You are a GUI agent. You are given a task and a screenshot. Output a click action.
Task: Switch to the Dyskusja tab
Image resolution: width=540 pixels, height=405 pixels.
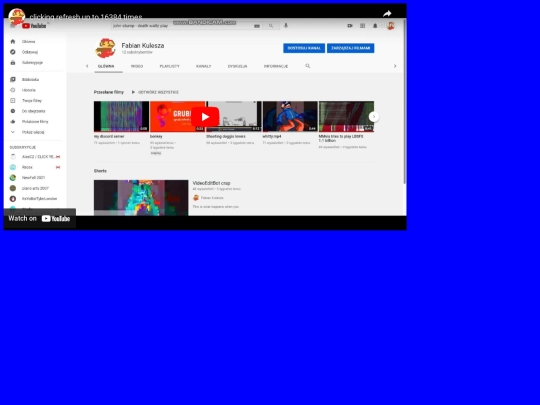[x=238, y=66]
